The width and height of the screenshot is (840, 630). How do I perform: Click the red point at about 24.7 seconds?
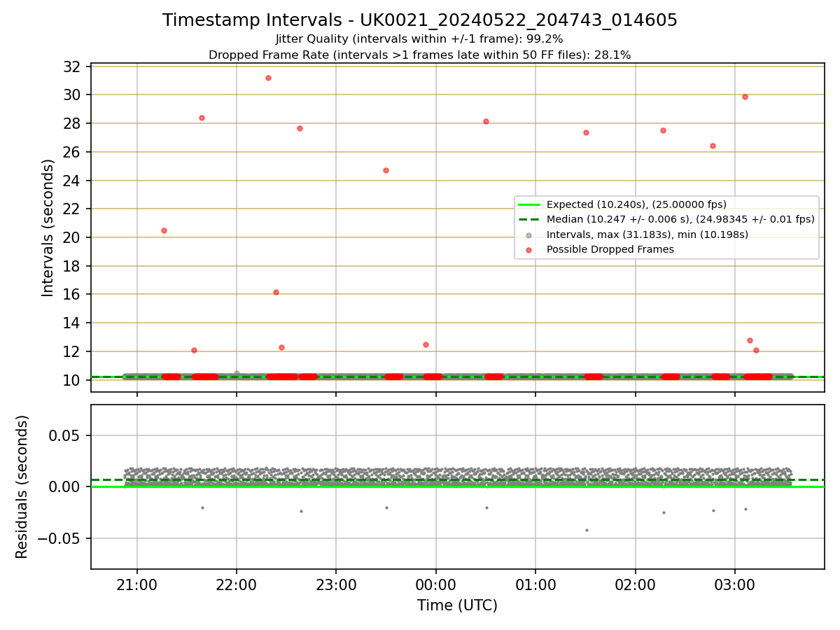click(386, 170)
